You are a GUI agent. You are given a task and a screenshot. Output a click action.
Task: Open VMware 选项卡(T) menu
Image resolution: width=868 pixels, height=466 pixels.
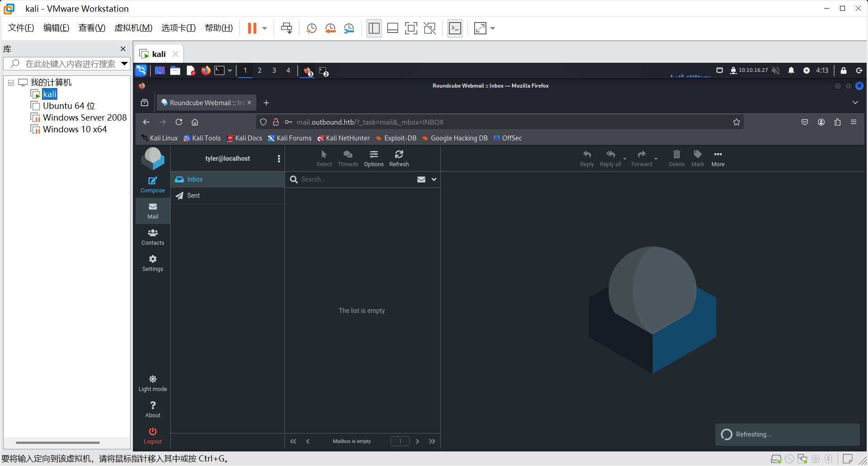click(178, 28)
